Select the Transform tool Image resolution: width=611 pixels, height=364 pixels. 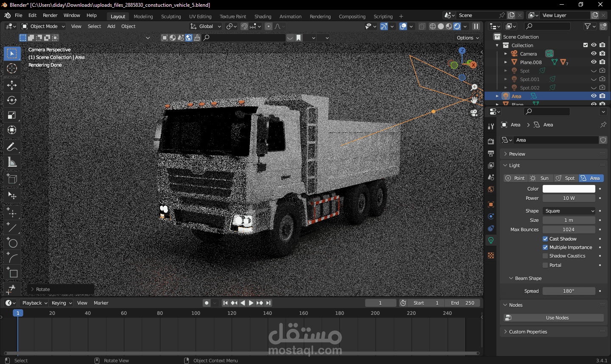[x=12, y=130]
